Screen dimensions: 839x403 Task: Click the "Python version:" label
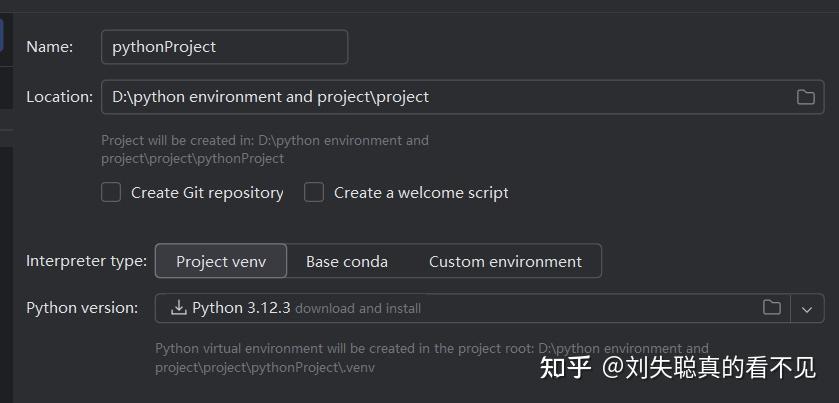point(82,308)
